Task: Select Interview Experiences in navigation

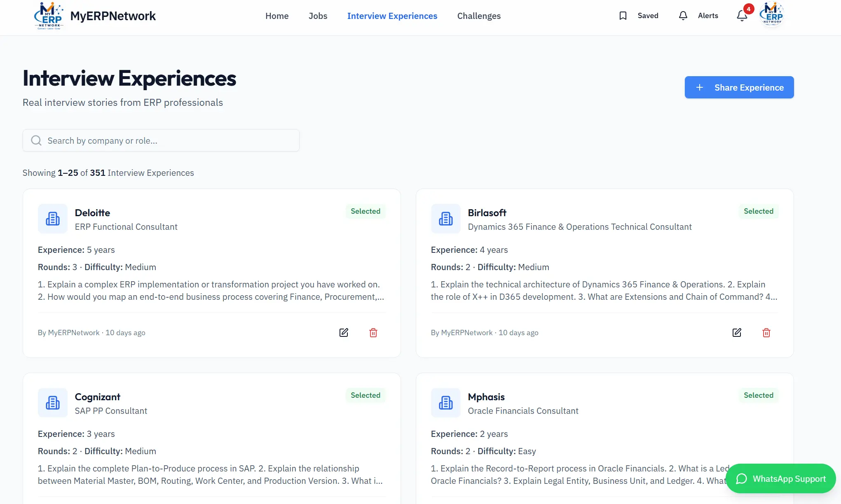Action: point(392,16)
